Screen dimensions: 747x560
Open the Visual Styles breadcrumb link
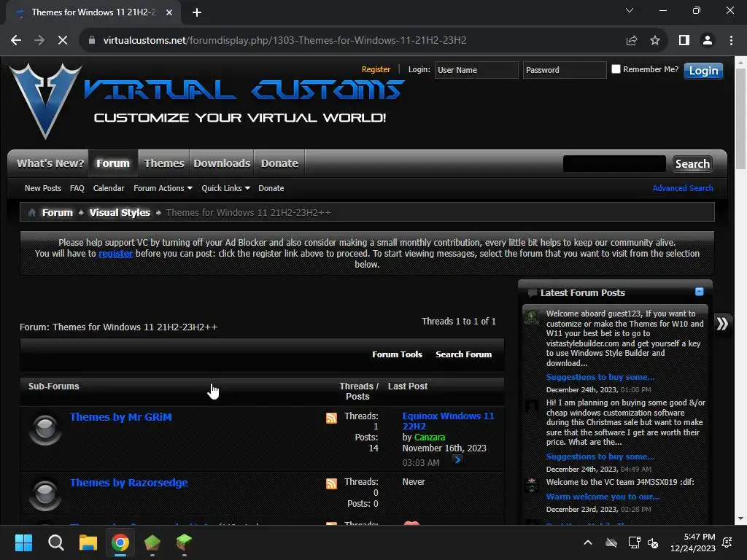120,212
